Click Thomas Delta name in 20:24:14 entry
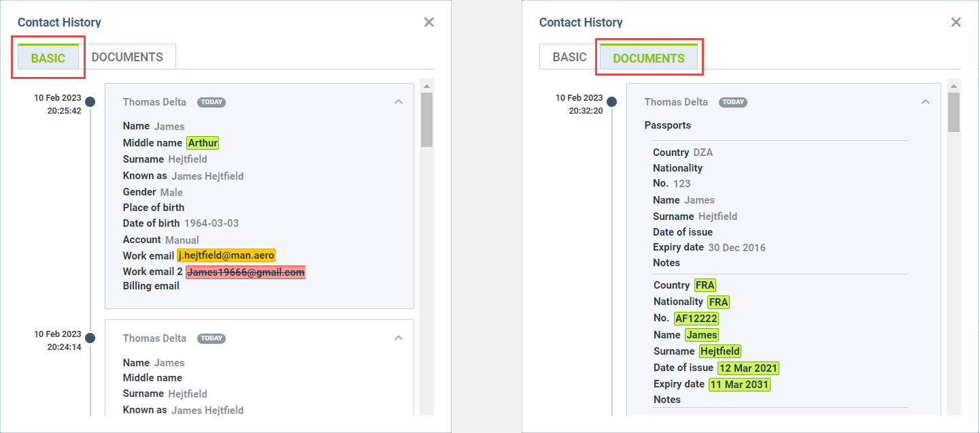The width and height of the screenshot is (980, 433). point(154,338)
